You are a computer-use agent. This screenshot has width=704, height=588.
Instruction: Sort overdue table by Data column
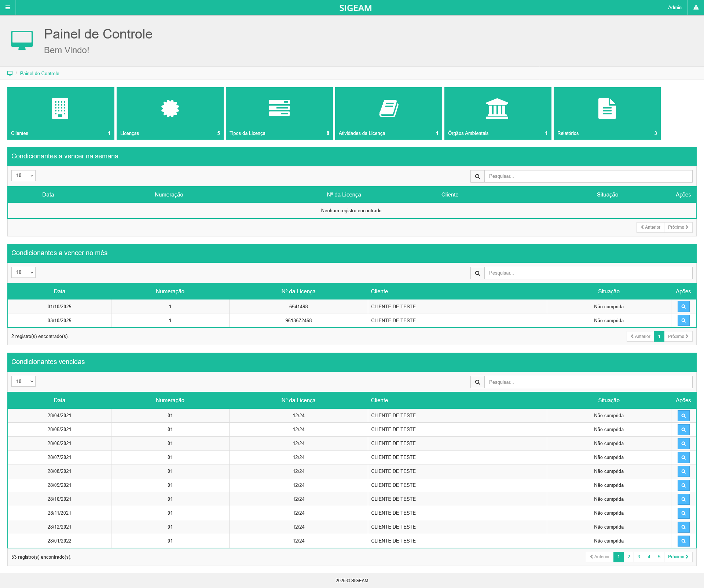[59, 400]
